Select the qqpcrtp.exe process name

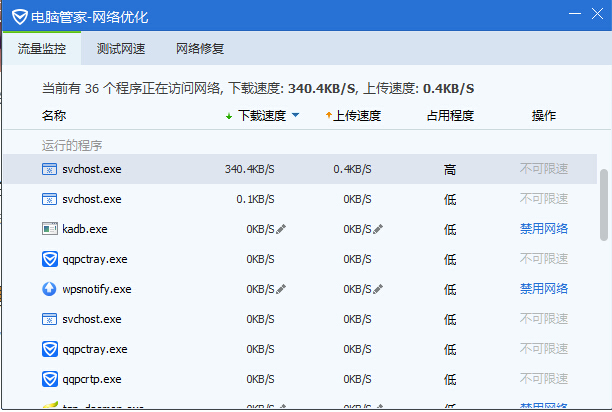tap(92, 379)
